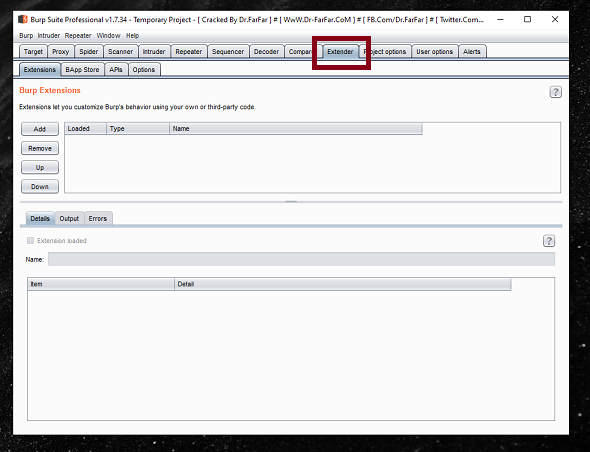This screenshot has width=590, height=452.
Task: Switch to the Decoder tab
Action: click(x=266, y=52)
